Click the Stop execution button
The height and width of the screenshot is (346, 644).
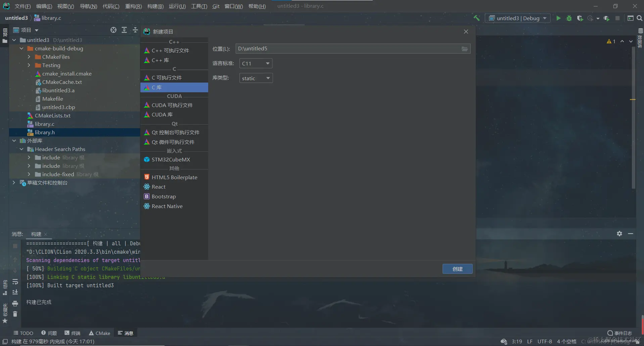(617, 18)
